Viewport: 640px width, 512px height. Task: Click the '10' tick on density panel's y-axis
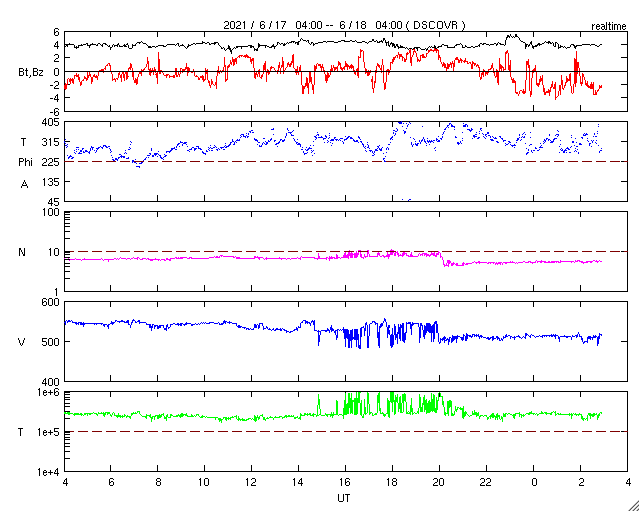(x=54, y=252)
